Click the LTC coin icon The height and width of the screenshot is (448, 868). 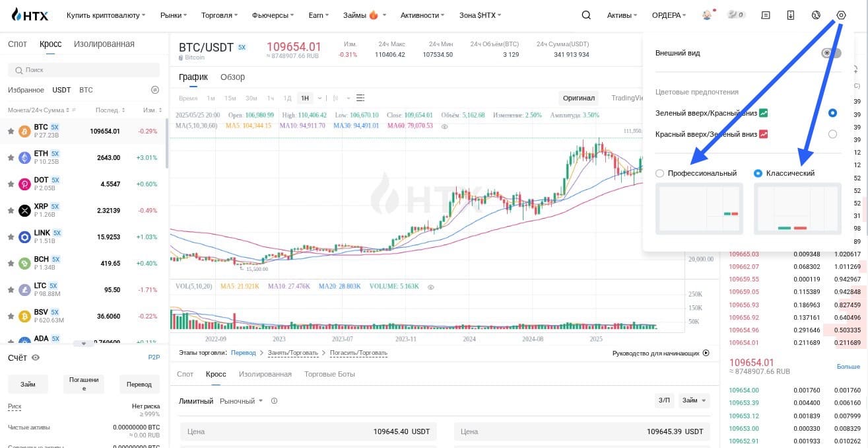(x=24, y=289)
